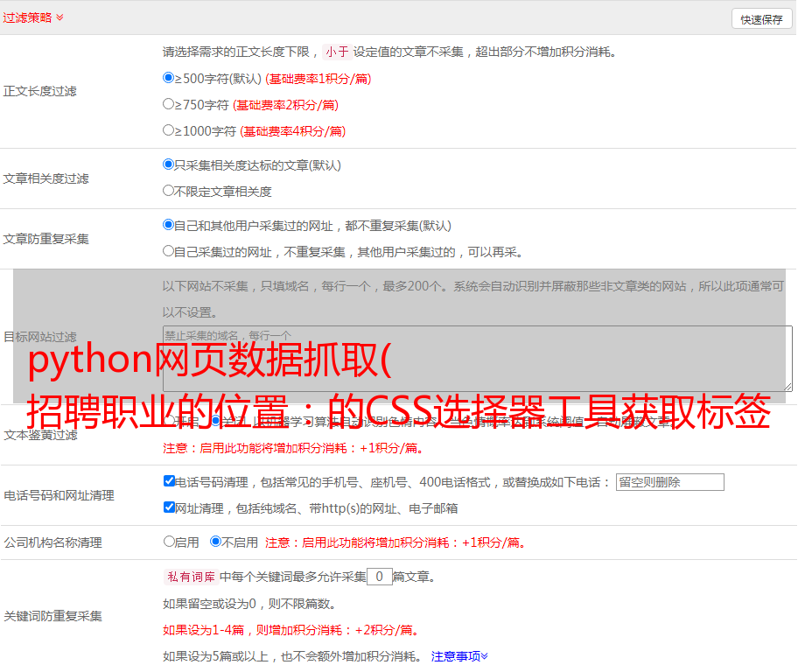
Task: Click the 快速保存 button
Action: click(761, 19)
